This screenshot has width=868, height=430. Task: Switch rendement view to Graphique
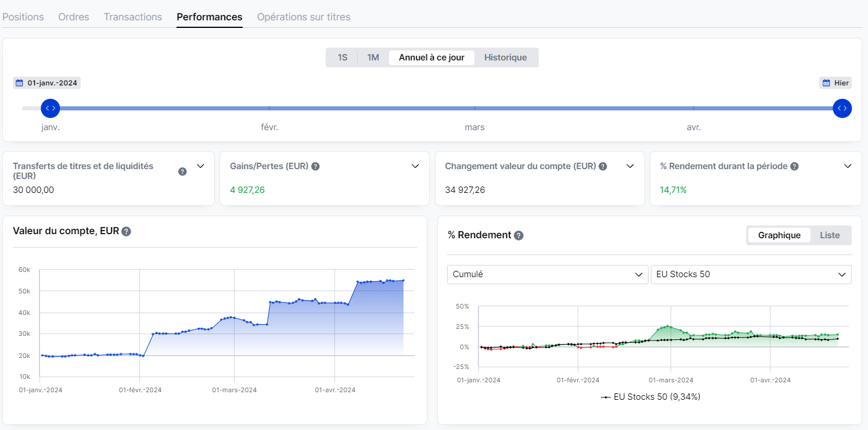pos(779,235)
